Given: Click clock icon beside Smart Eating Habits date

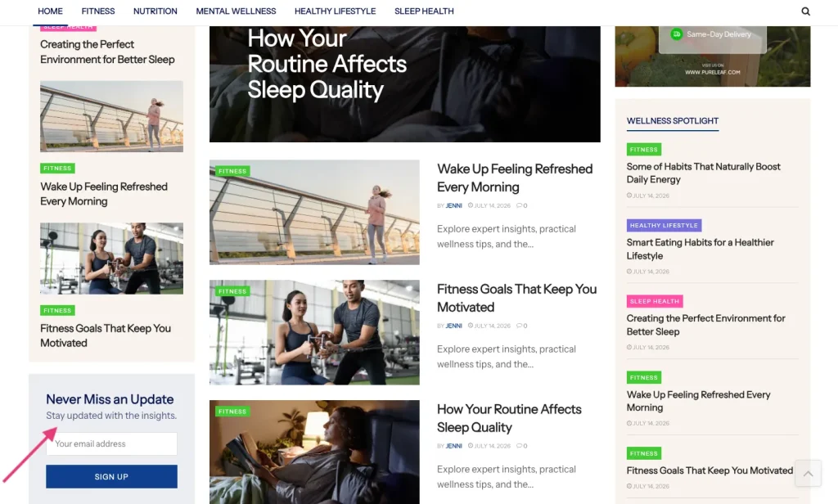Looking at the screenshot, I should click(x=629, y=272).
